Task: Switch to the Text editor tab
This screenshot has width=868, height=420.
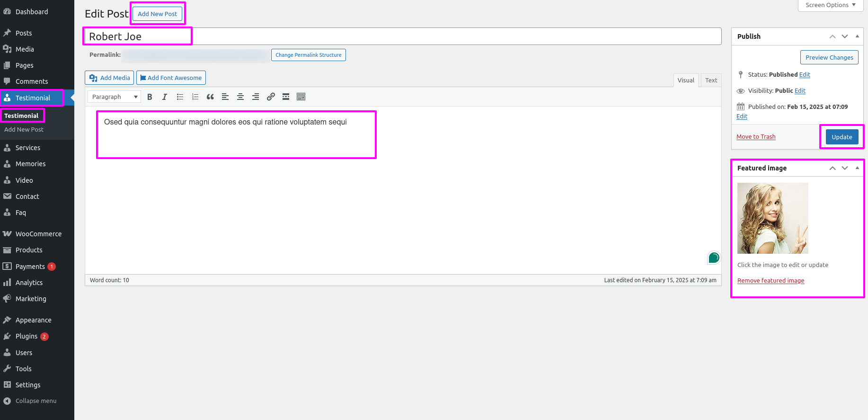Action: point(711,80)
